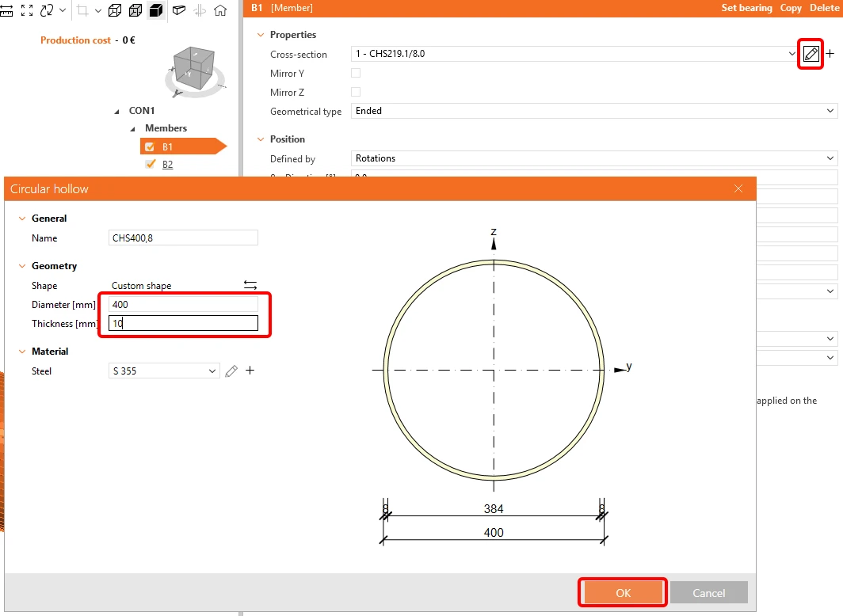Click OK to confirm cross-section
This screenshot has height=616, width=843.
tap(623, 593)
